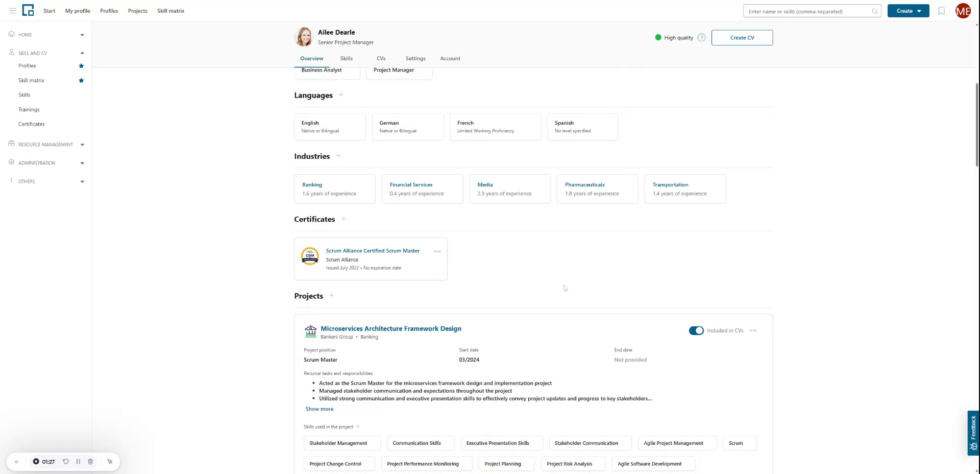Viewport: 980px width, 474px height.
Task: Switch to the CVs tab
Action: [x=381, y=58]
